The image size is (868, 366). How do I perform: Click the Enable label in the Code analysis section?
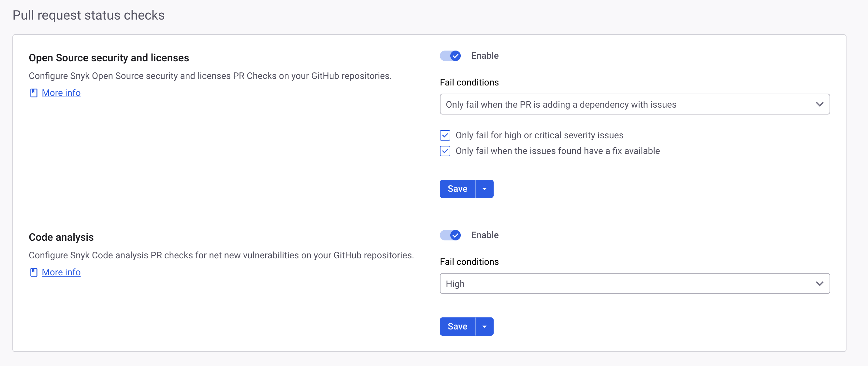pos(485,235)
